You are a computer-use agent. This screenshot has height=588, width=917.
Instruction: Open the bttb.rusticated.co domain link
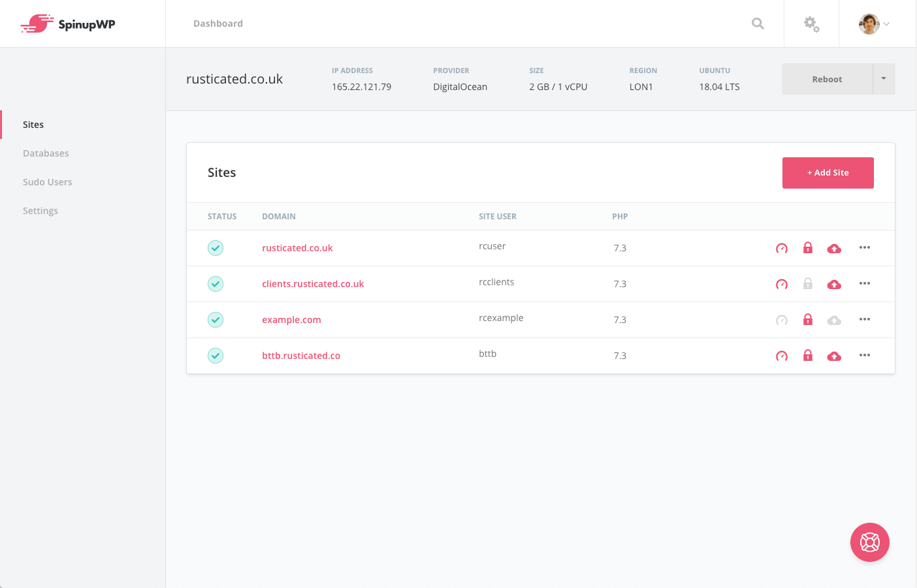pyautogui.click(x=301, y=356)
